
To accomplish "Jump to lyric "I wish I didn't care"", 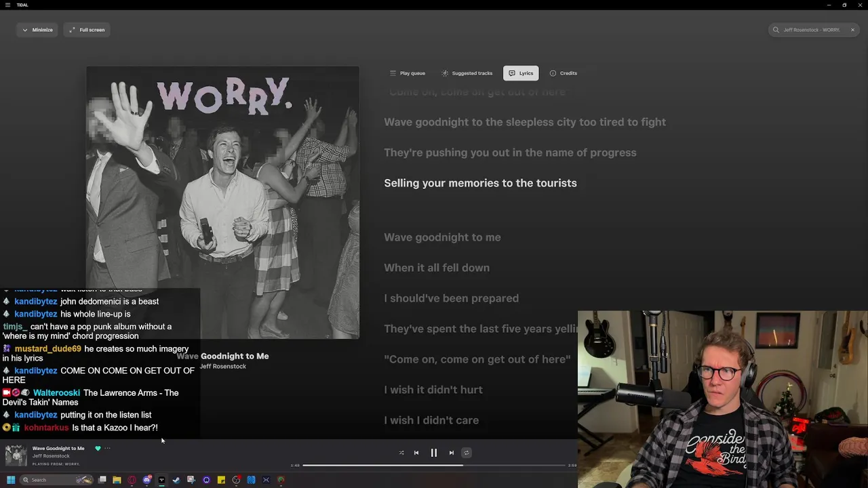I will 431,420.
